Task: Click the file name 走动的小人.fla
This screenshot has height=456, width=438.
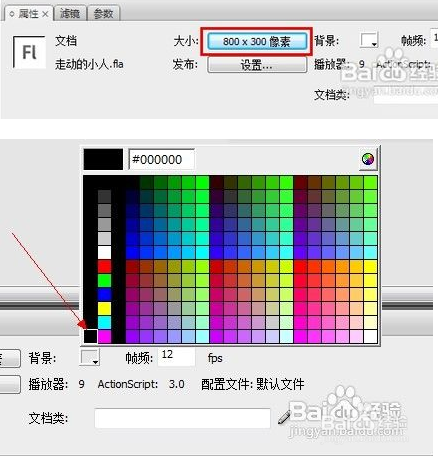Action: 89,64
